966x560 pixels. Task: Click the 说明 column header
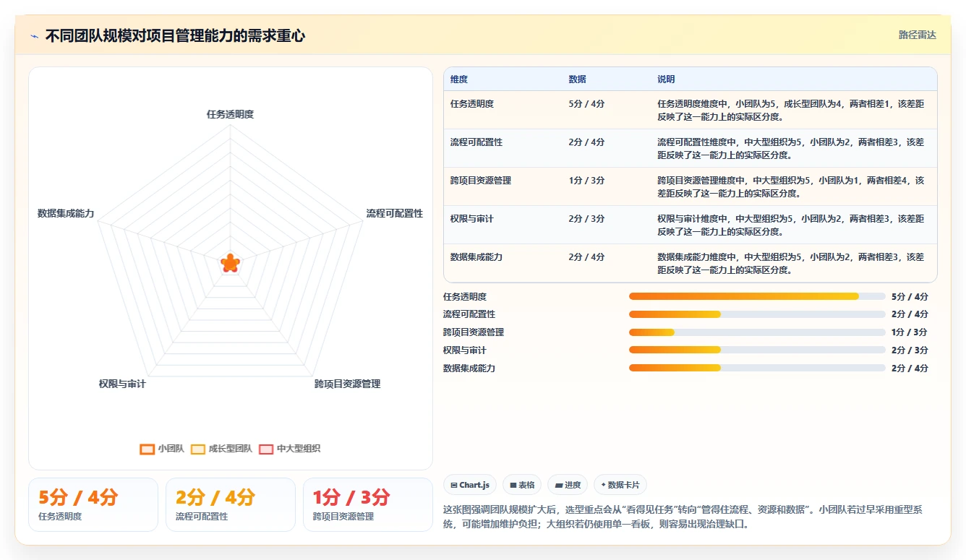666,79
